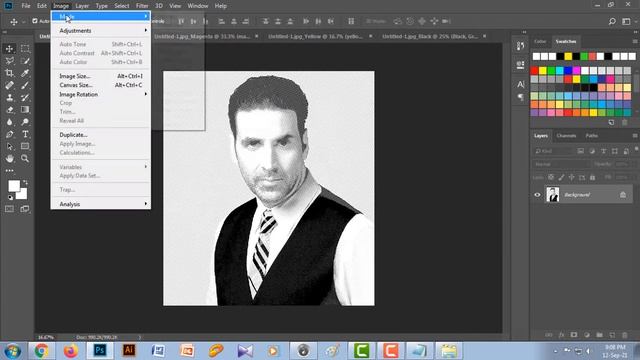This screenshot has width=640, height=360.
Task: Select the Healing Brush tool
Action: (9, 85)
